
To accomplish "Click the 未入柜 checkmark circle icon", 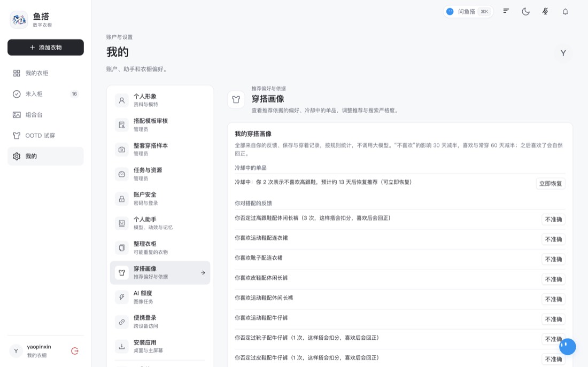I will (x=17, y=94).
